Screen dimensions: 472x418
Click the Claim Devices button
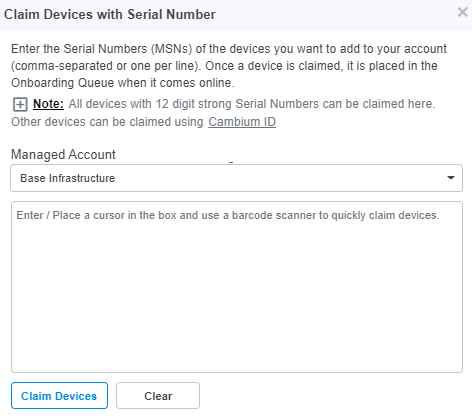59,396
